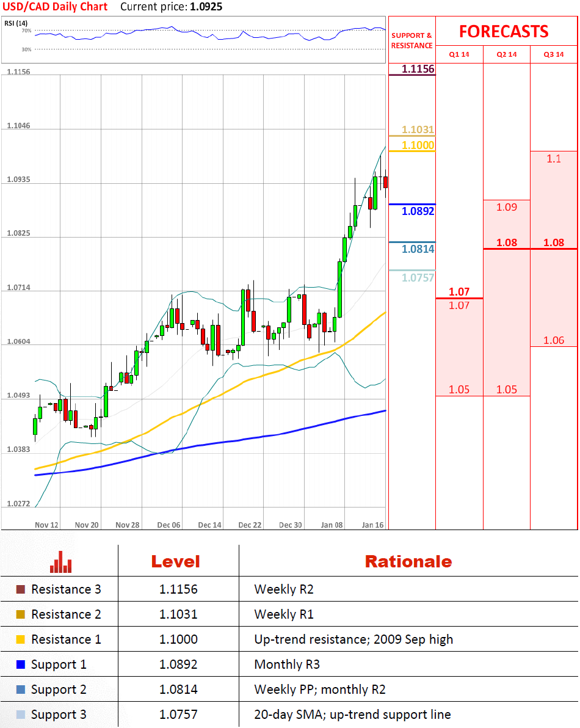580x728 pixels.
Task: Click the Support 1 row label
Action: point(59,665)
